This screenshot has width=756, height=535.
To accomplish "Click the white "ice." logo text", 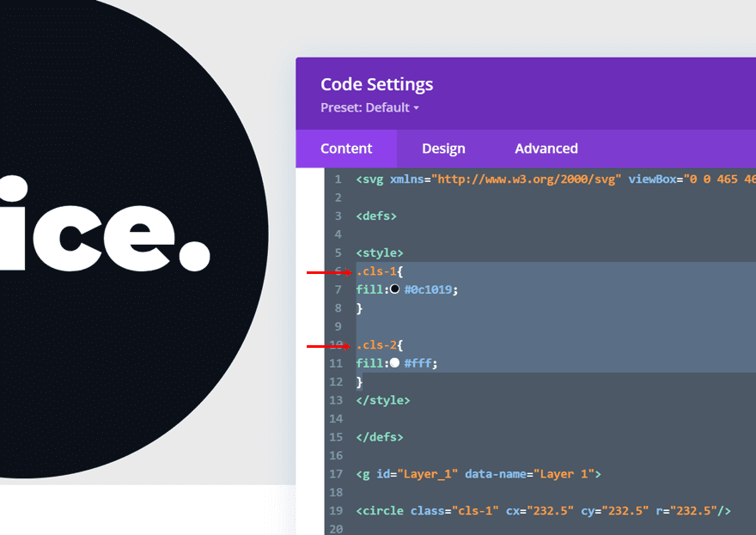I will point(103,225).
